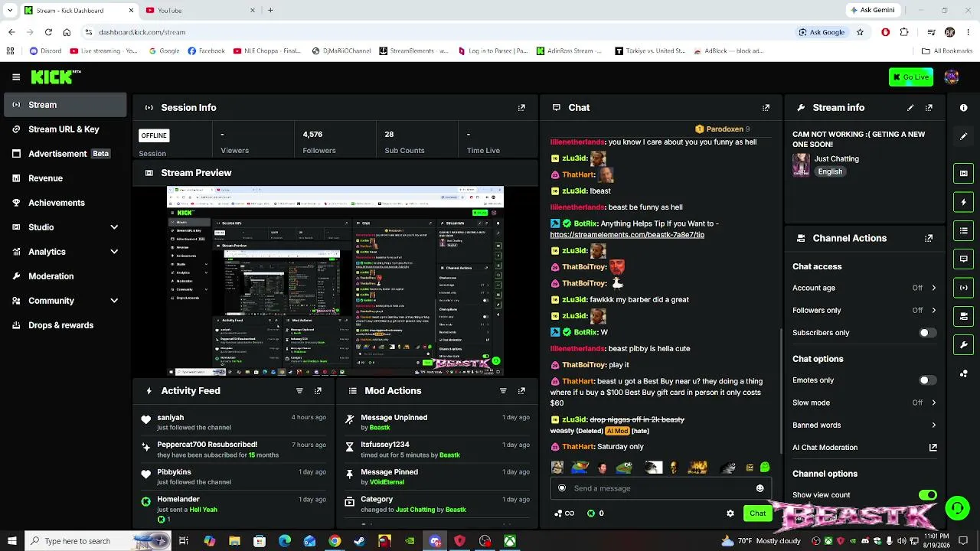This screenshot has width=980, height=551.
Task: Edit stream info using the pencil in the panel header
Action: 910,108
